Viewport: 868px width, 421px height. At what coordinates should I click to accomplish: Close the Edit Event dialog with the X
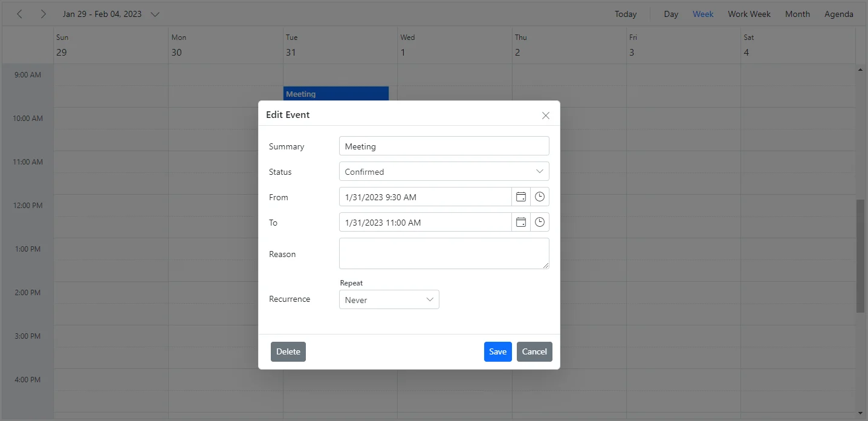pyautogui.click(x=546, y=116)
